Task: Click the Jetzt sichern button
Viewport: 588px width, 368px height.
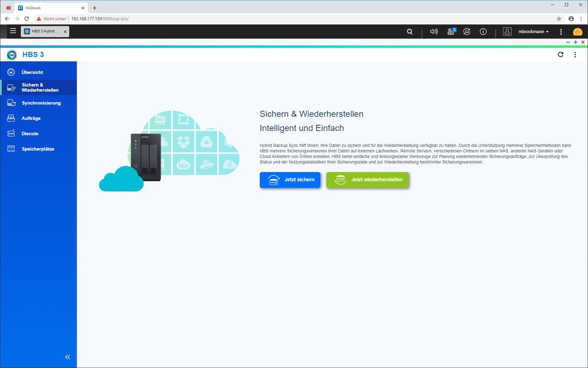Action: tap(290, 180)
